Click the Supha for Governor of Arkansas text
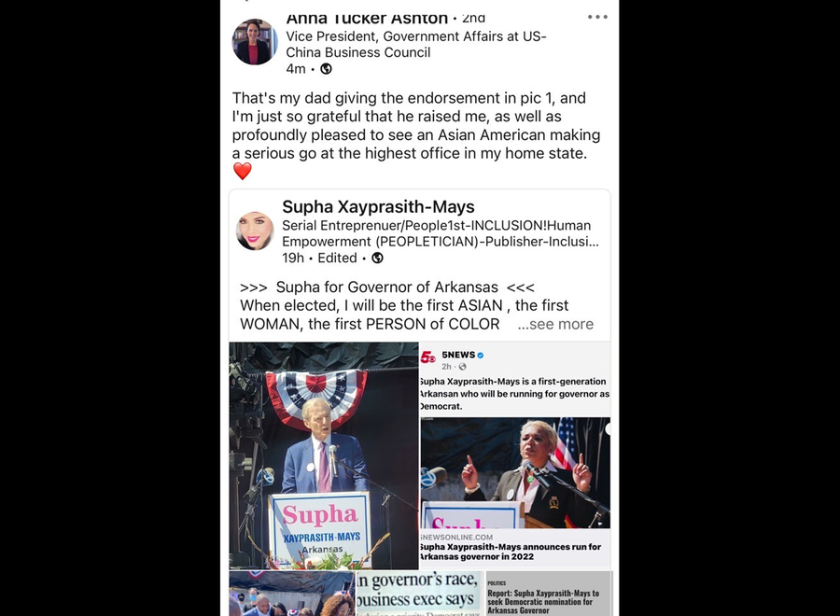The width and height of the screenshot is (840, 616). tap(386, 287)
